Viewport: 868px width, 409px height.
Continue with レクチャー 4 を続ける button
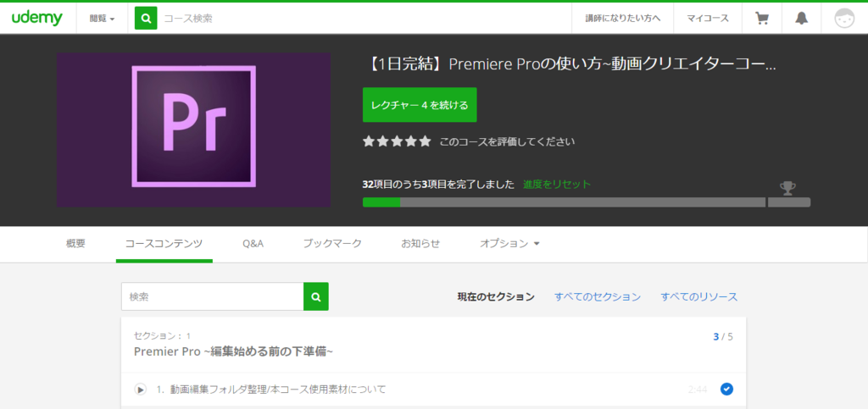[420, 105]
